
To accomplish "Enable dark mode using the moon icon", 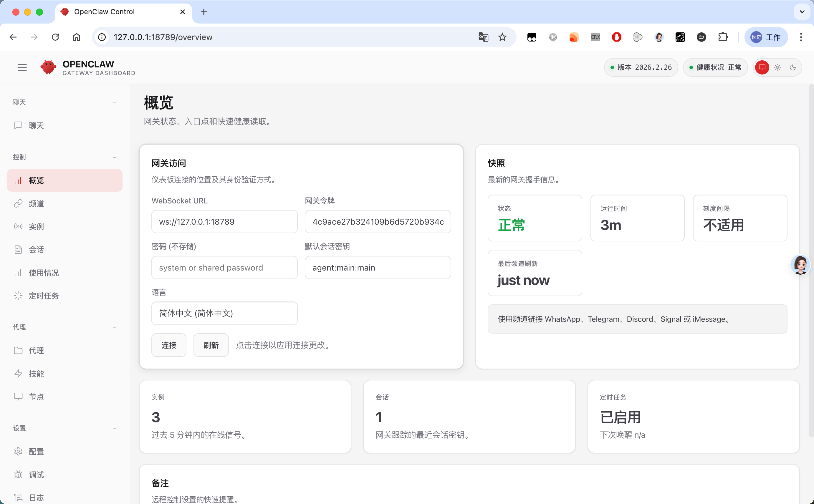I will point(793,67).
